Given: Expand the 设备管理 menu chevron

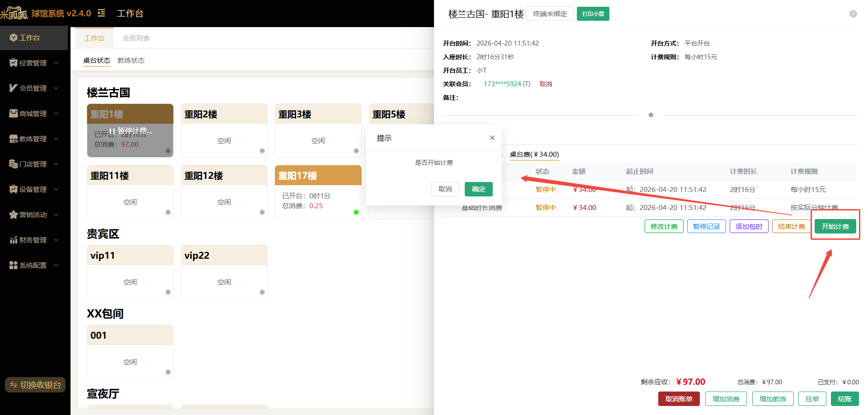Looking at the screenshot, I should 56,189.
